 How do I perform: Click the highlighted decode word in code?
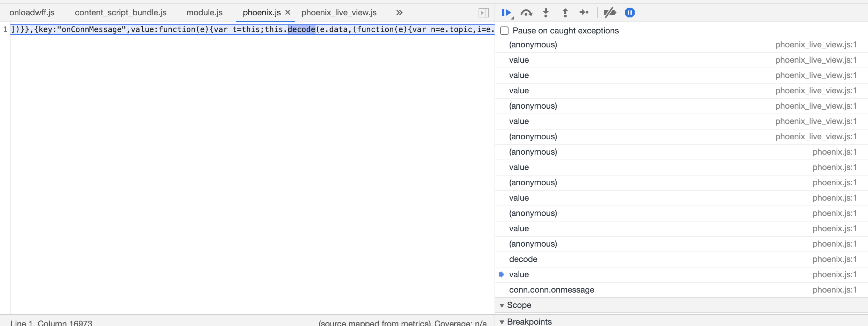[x=302, y=29]
